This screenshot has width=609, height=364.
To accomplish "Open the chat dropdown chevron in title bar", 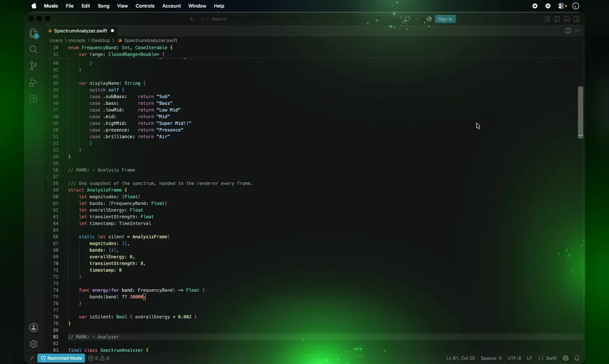I will (x=416, y=19).
